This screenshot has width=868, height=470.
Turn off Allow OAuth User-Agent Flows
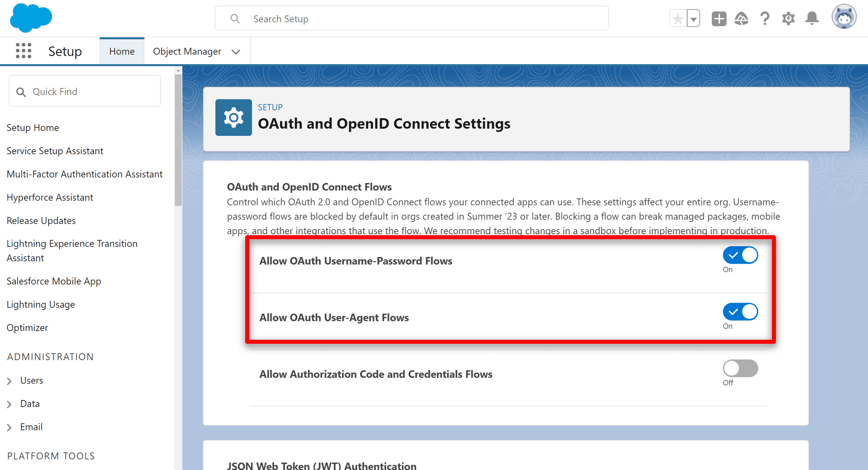(740, 311)
